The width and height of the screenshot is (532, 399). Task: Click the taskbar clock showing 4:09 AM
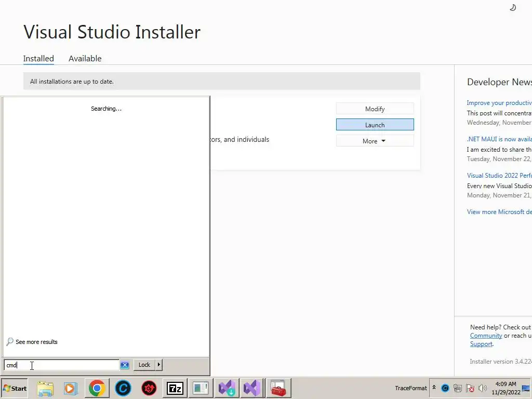(506, 388)
